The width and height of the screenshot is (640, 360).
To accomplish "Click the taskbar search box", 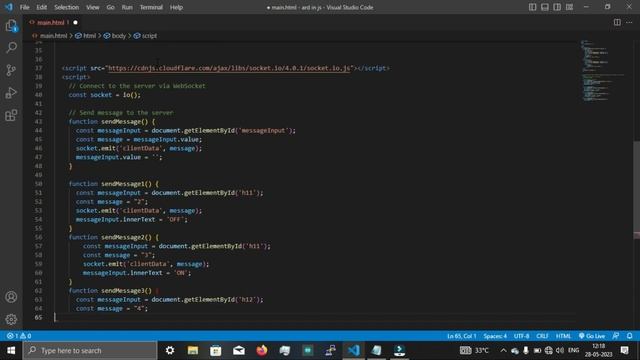I will coord(90,350).
